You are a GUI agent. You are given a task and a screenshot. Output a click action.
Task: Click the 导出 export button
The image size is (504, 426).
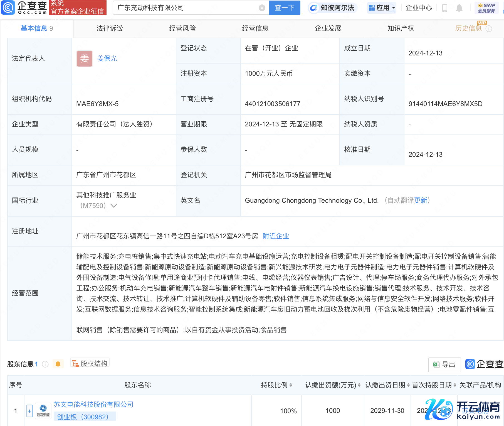(444, 364)
